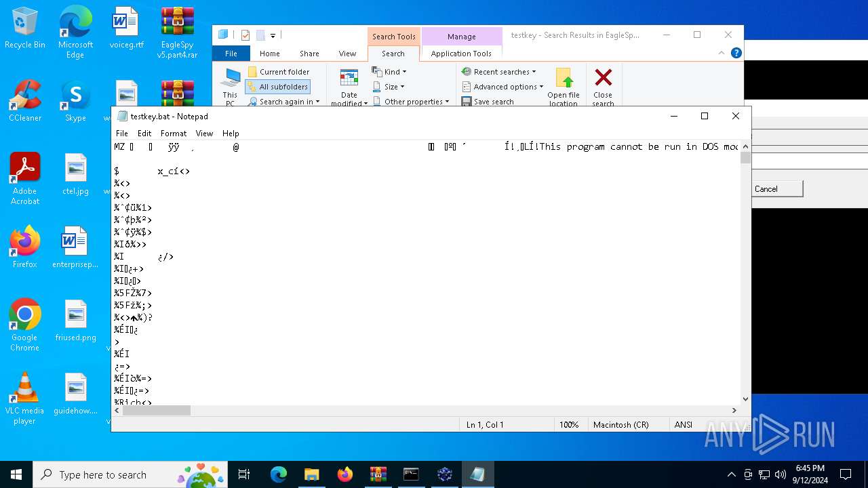Click Notepad vertical scroll down arrow
The width and height of the screenshot is (868, 488).
(x=745, y=399)
